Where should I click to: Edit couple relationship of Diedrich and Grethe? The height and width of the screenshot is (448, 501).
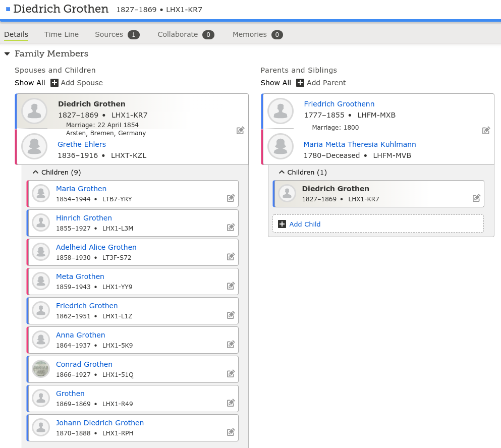point(241,131)
